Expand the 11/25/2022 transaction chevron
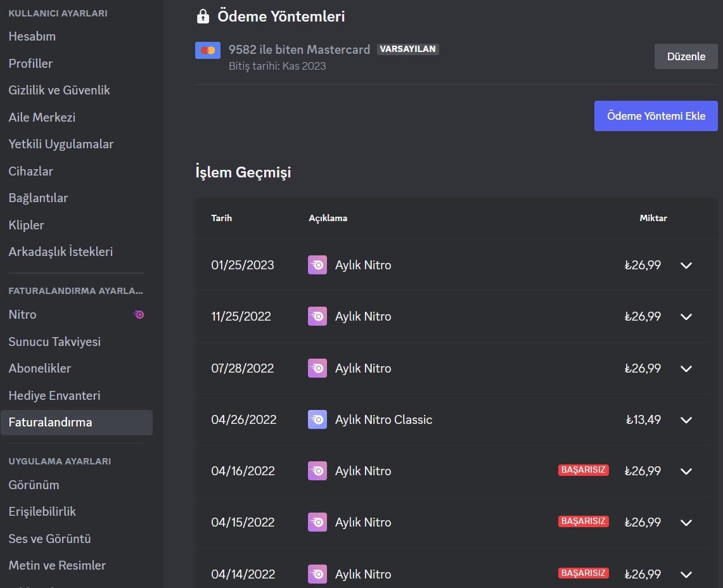 (686, 316)
